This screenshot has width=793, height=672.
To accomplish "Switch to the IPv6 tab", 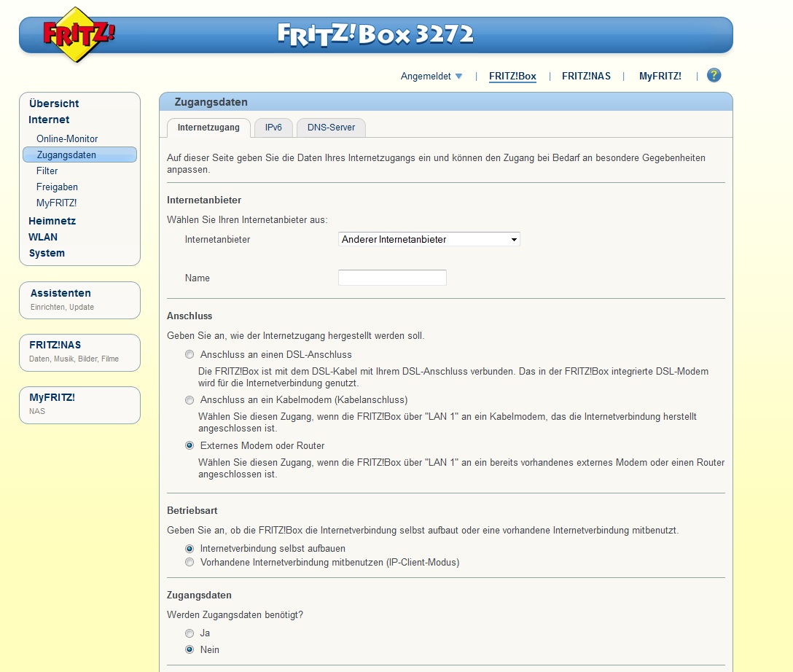I will (x=273, y=128).
